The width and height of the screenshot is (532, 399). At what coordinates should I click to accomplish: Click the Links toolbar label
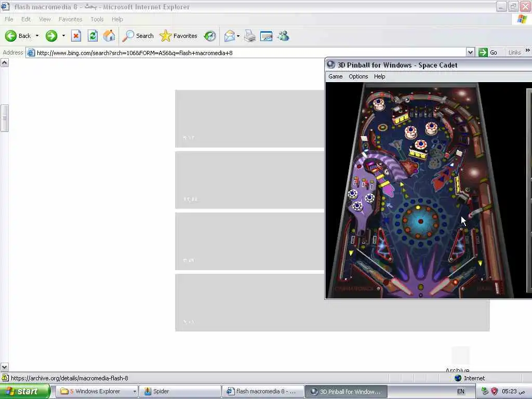514,52
